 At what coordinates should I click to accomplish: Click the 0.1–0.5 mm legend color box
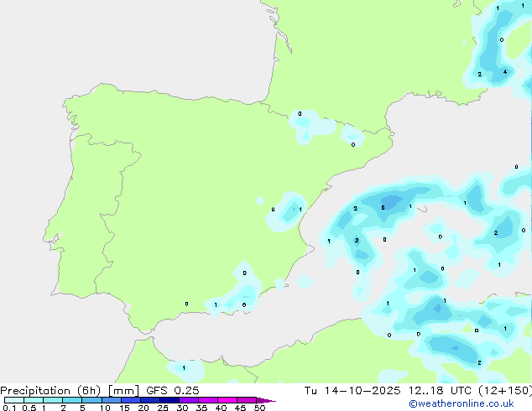click(14, 400)
